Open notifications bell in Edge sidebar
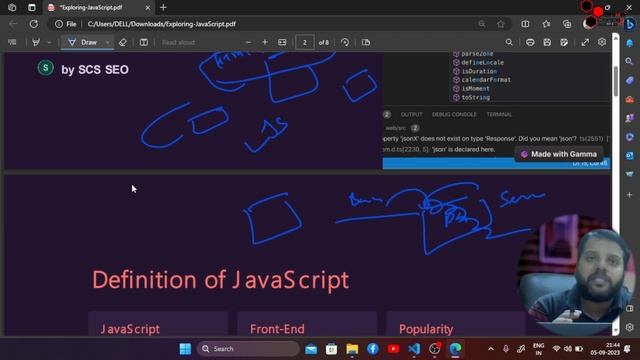The image size is (640, 360). coord(630,43)
